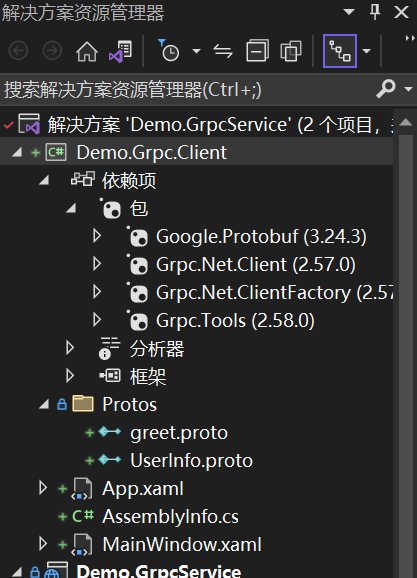The width and height of the screenshot is (417, 578).
Task: Select the App.xaml file
Action: click(143, 489)
